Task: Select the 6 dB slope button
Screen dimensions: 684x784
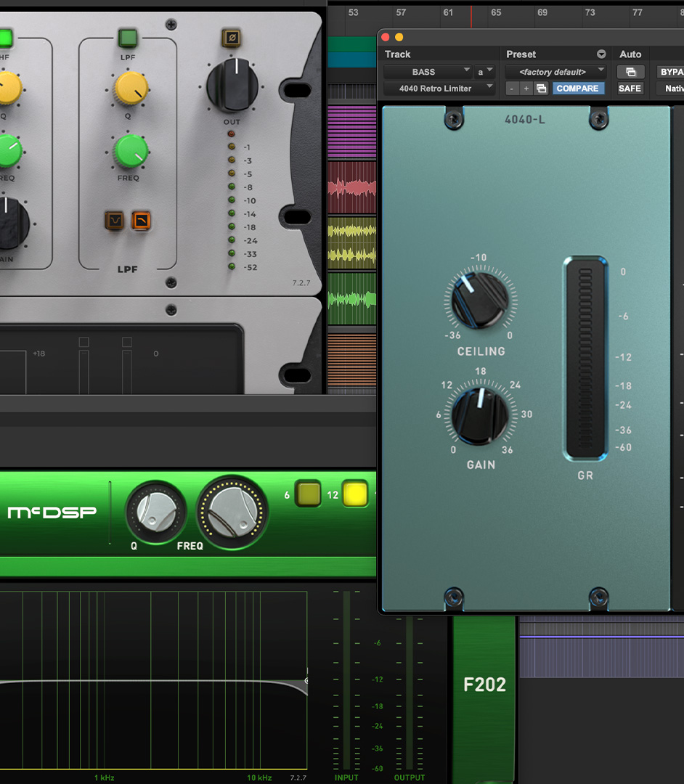Action: coord(308,494)
